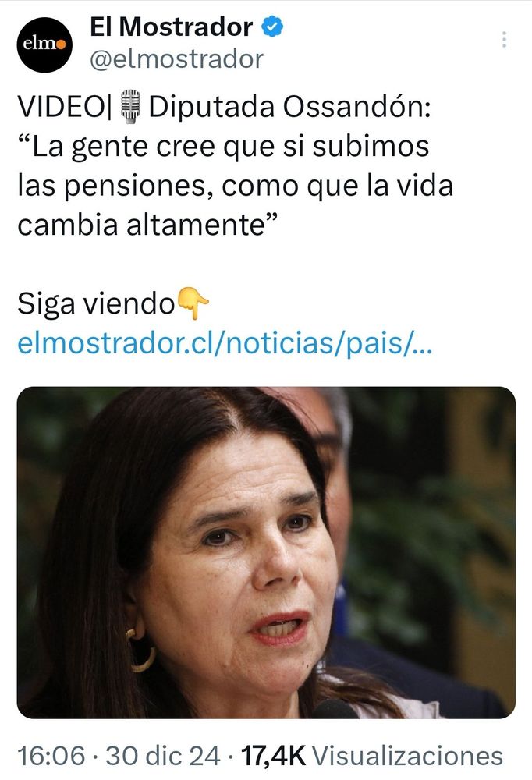Click the blue verified badge
The height and width of the screenshot is (780, 532).
click(x=273, y=27)
